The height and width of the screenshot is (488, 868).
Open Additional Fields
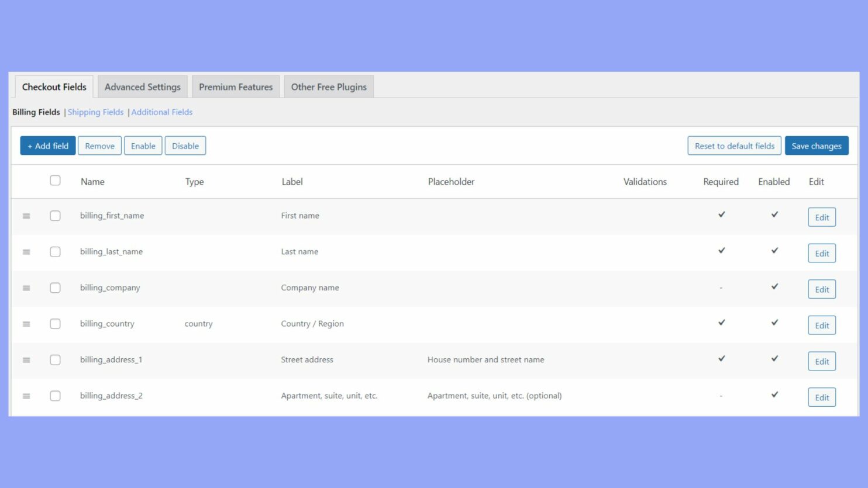coord(161,112)
